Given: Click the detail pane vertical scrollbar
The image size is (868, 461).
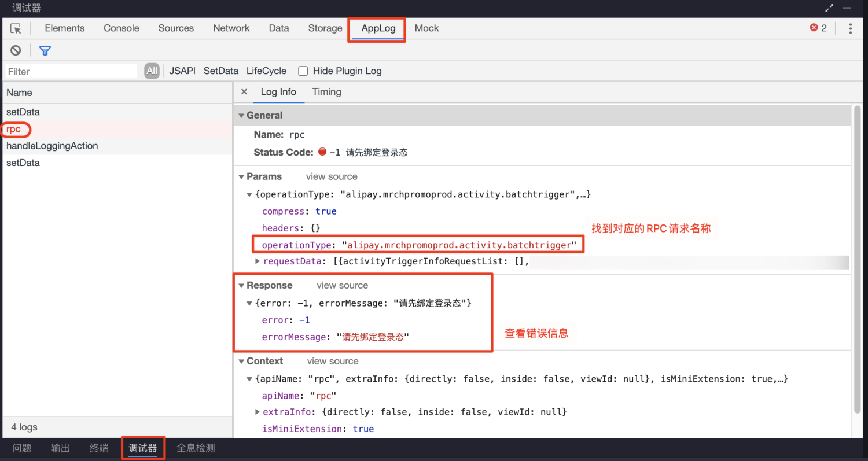Looking at the screenshot, I should (857, 259).
